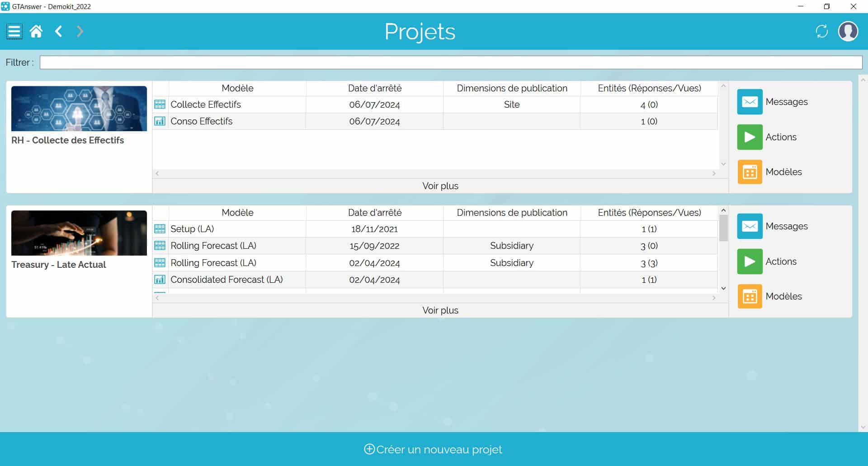
Task: Click the Treasury table vertical scrollbar thumb
Action: pyautogui.click(x=723, y=228)
